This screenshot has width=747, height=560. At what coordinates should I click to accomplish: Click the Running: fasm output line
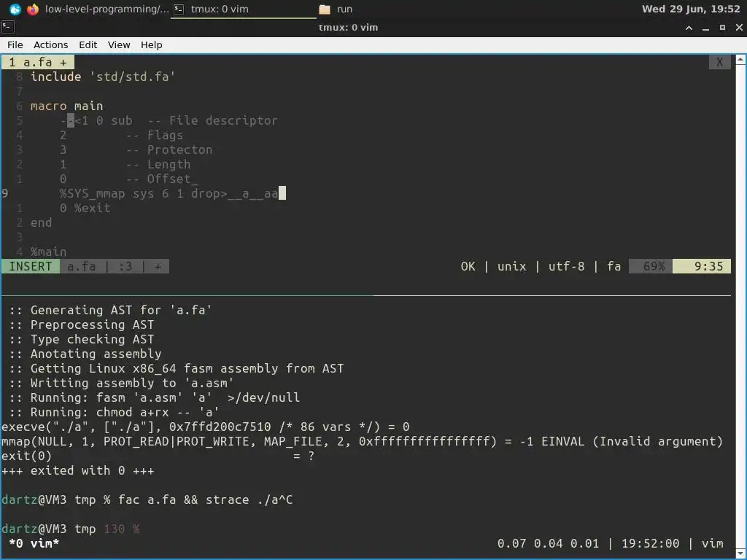(x=155, y=397)
